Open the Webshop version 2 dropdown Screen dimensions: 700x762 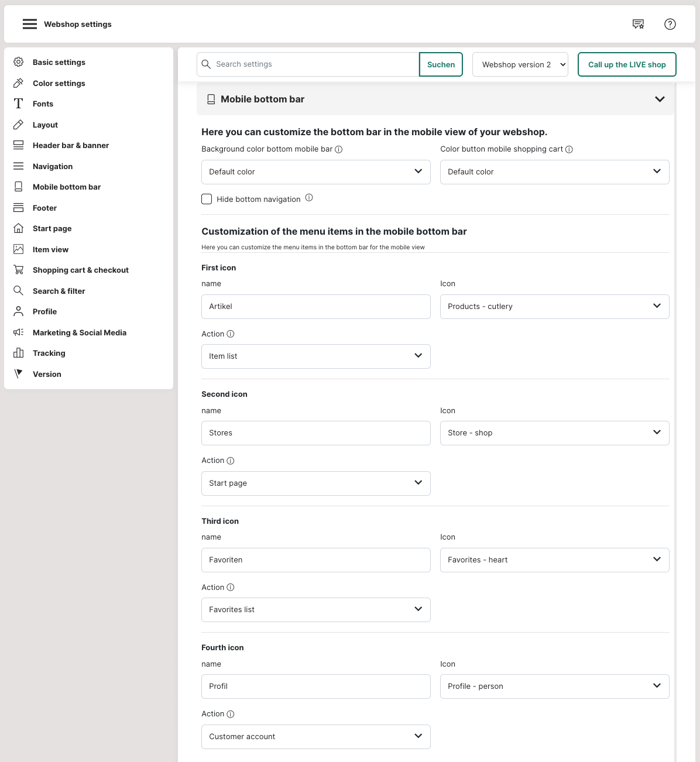[520, 64]
